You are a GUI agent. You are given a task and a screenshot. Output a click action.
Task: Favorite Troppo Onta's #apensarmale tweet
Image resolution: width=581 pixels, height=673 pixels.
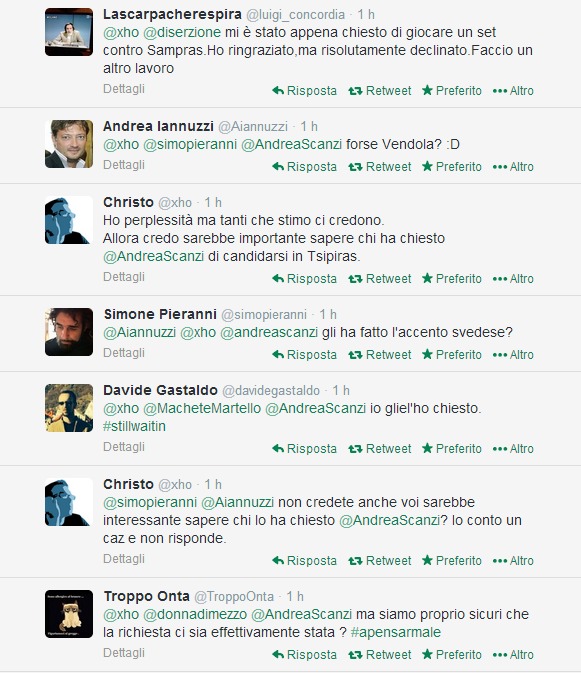tap(451, 655)
